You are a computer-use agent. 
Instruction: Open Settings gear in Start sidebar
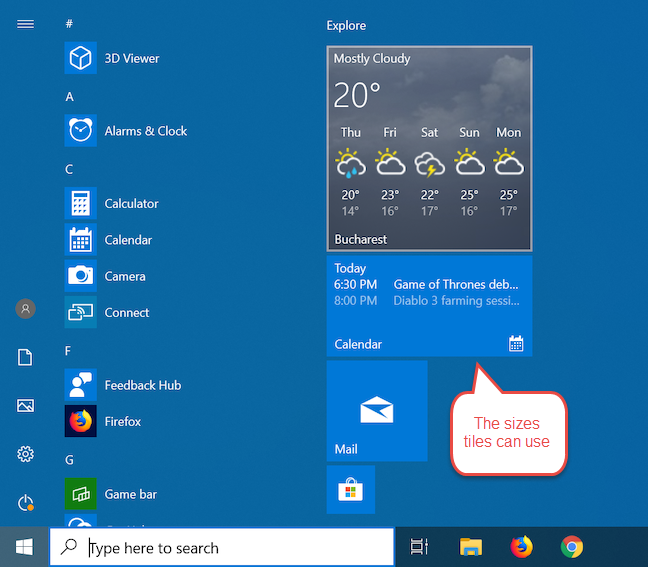25,454
